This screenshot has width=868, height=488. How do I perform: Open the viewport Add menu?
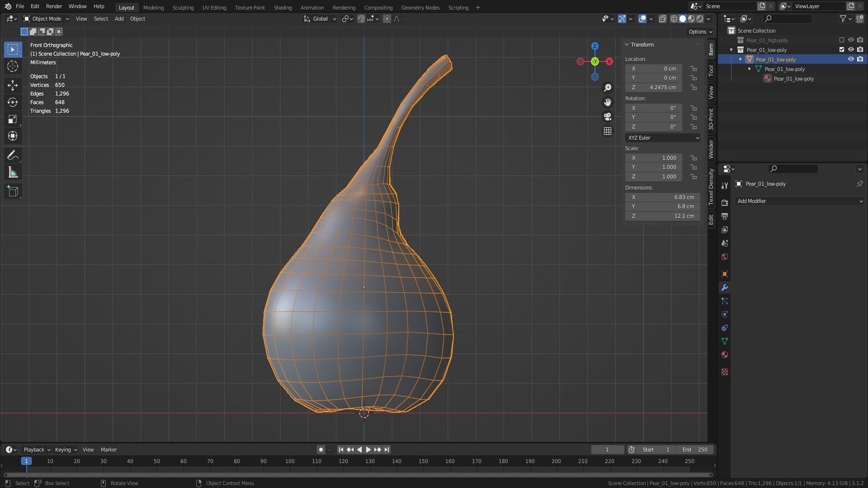click(x=119, y=19)
